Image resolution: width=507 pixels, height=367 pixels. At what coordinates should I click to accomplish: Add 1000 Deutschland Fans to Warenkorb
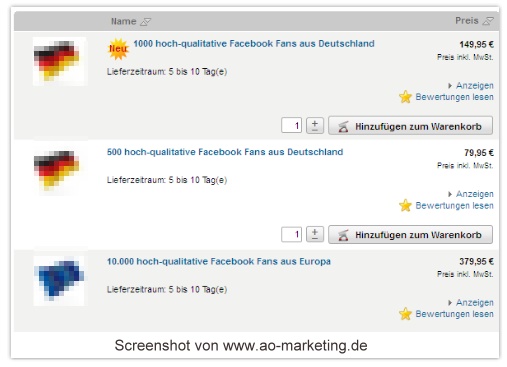(410, 126)
